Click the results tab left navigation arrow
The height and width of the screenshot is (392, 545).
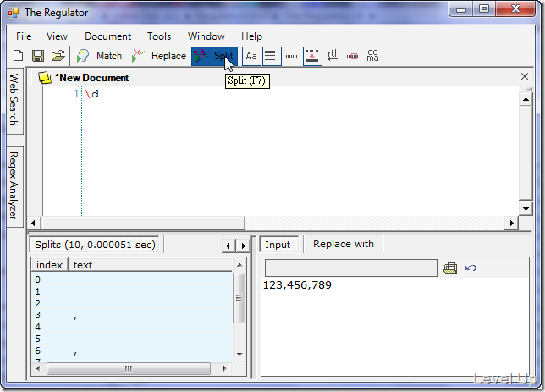point(228,246)
